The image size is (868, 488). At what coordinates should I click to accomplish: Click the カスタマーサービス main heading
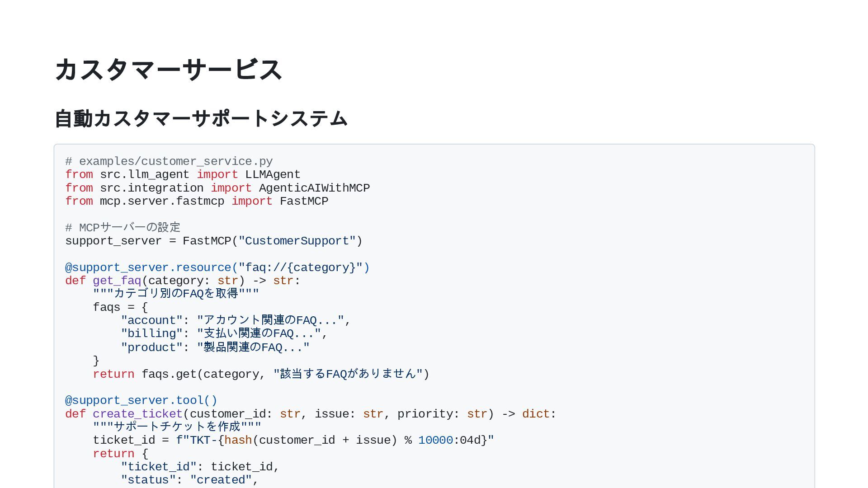pos(168,70)
